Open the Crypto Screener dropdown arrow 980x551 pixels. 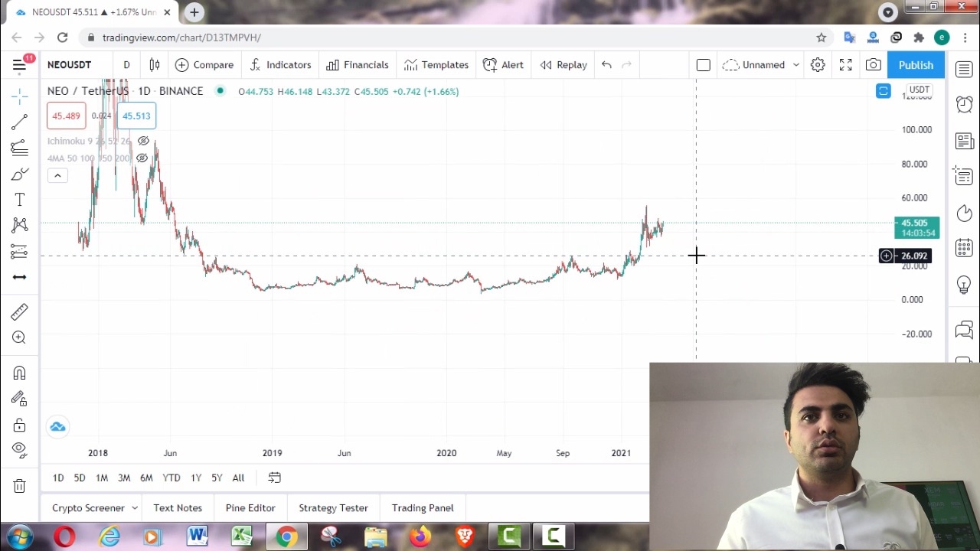pyautogui.click(x=134, y=508)
